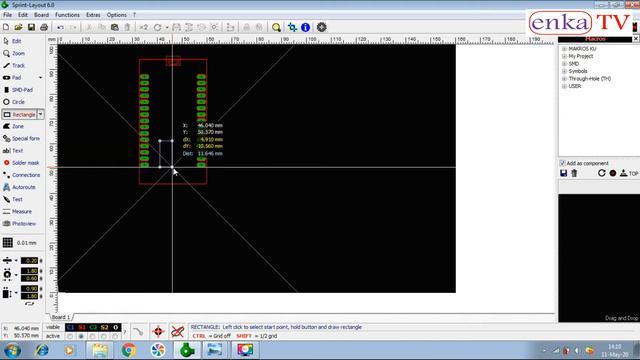
Task: Save macro with the panel floppy icon
Action: pos(564,173)
